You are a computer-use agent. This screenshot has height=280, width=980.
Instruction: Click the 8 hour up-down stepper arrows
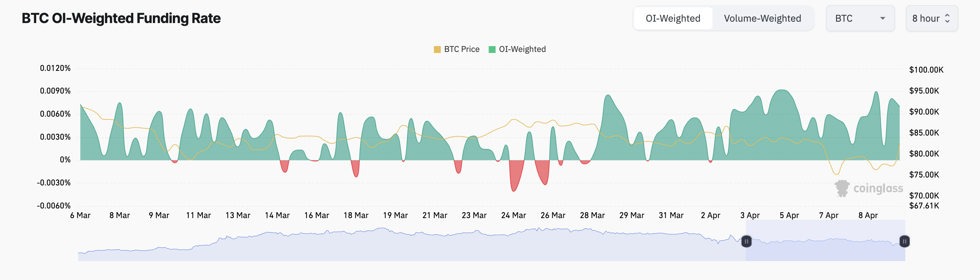pyautogui.click(x=947, y=18)
